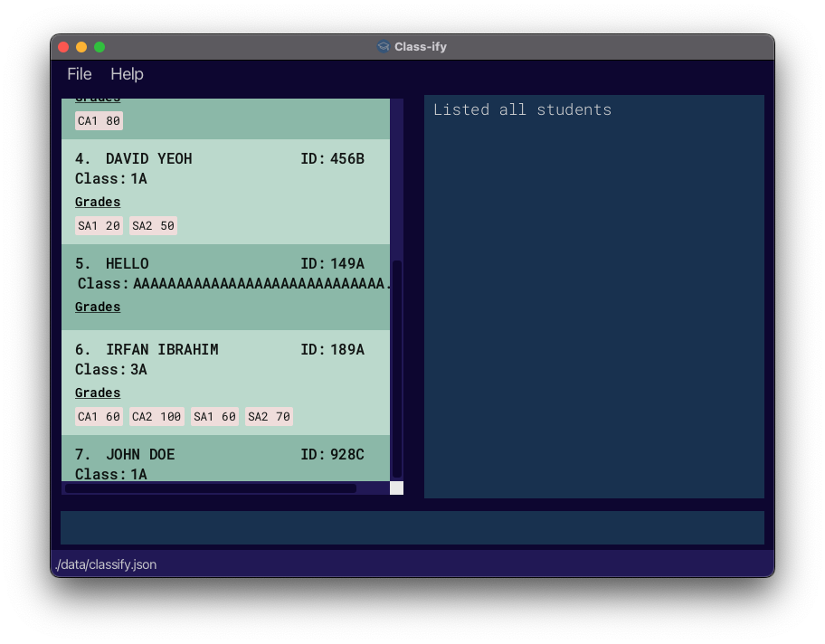Select student 5. HELLO
The height and width of the screenshot is (644, 825).
click(x=226, y=287)
